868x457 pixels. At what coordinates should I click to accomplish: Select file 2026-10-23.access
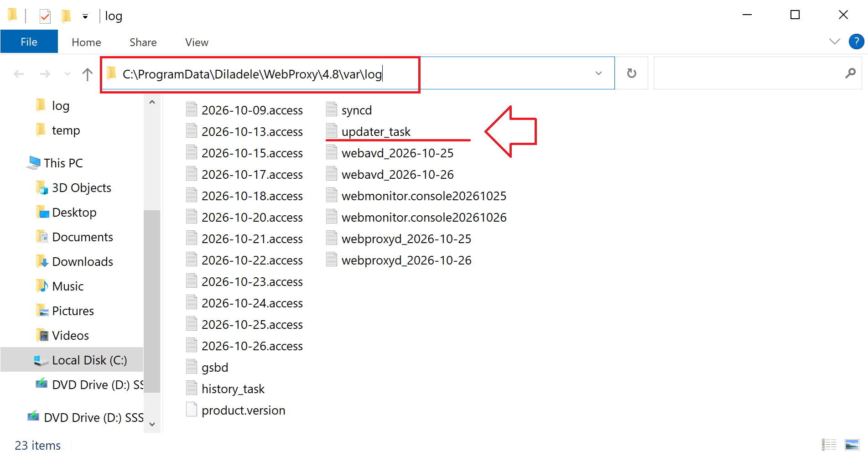click(x=245, y=282)
